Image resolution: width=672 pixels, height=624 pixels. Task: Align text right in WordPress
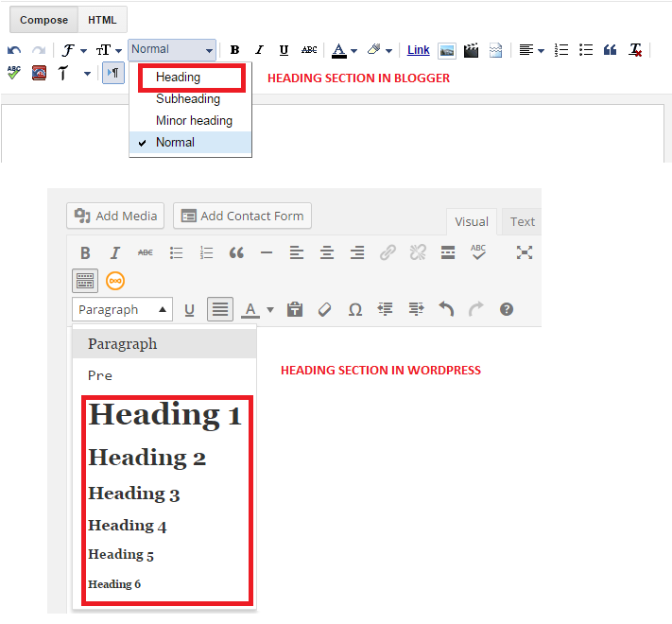(x=357, y=252)
